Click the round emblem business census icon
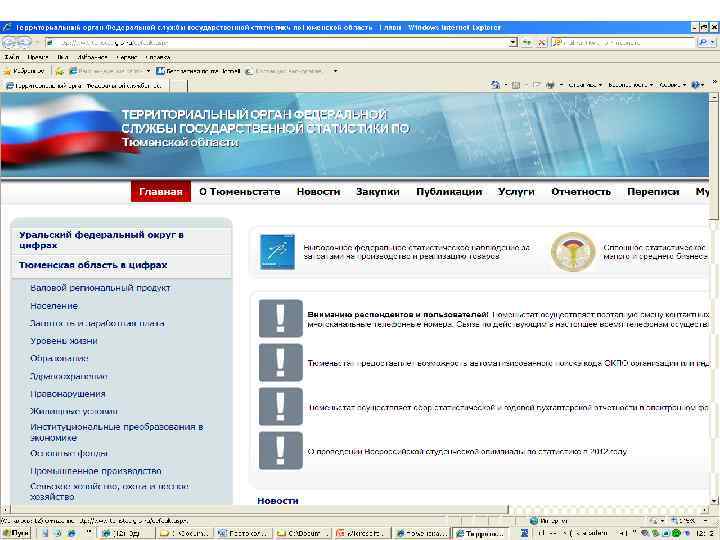720x540 pixels. point(573,252)
